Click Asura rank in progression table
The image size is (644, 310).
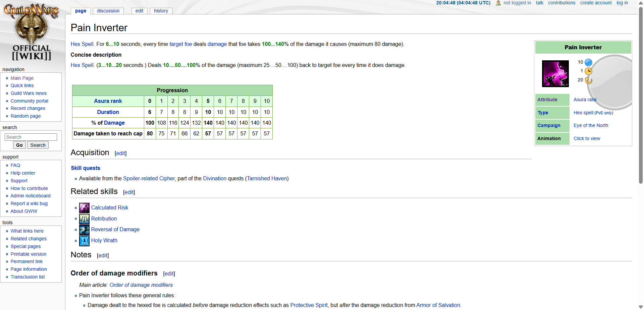click(x=108, y=101)
